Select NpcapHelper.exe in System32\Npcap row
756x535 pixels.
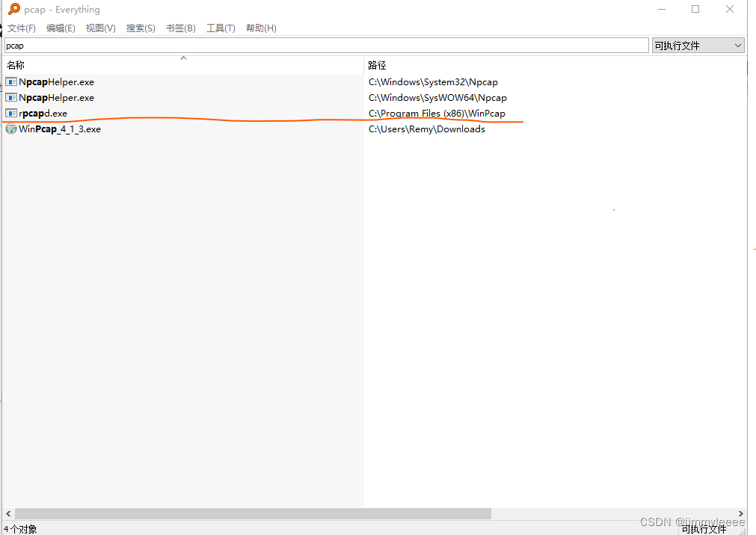[x=56, y=82]
